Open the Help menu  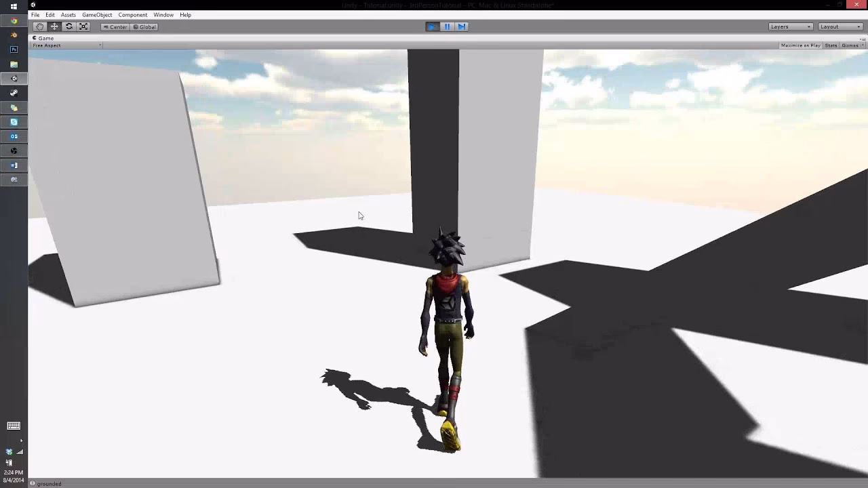pos(185,15)
